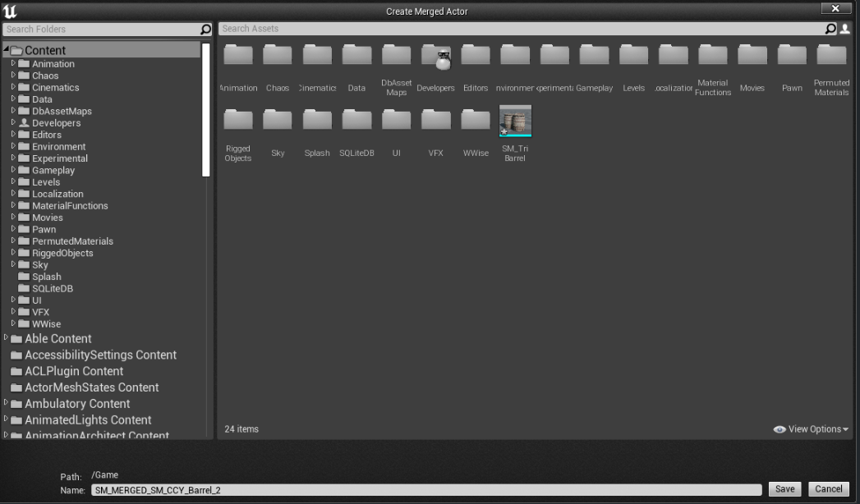
Task: Select the SQLiteDB folder in tree
Action: point(52,289)
